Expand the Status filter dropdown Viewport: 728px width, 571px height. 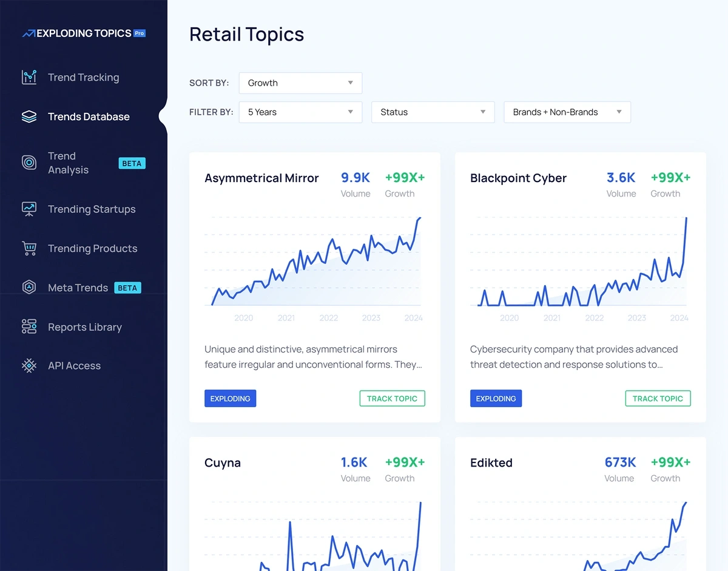point(433,112)
